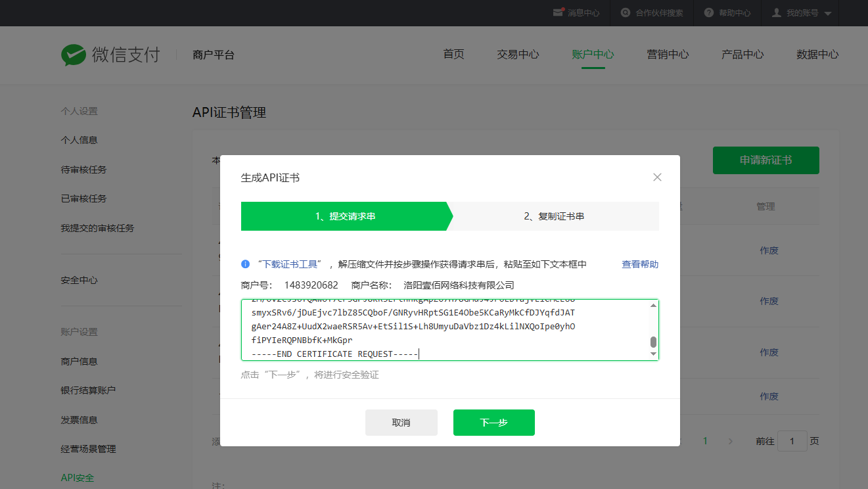Image resolution: width=868 pixels, height=489 pixels.
Task: Click the 消息中心 text link
Action: point(583,13)
